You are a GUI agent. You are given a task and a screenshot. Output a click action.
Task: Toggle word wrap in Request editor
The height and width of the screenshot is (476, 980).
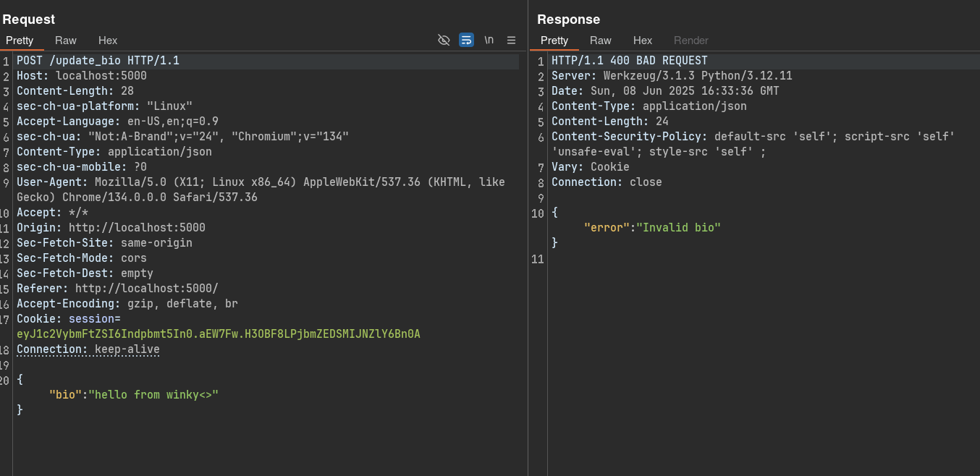pyautogui.click(x=466, y=40)
